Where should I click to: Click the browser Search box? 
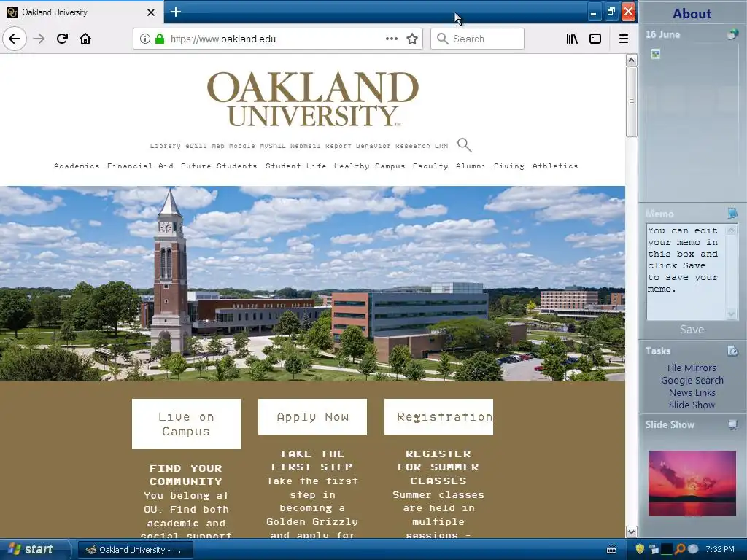pyautogui.click(x=477, y=39)
